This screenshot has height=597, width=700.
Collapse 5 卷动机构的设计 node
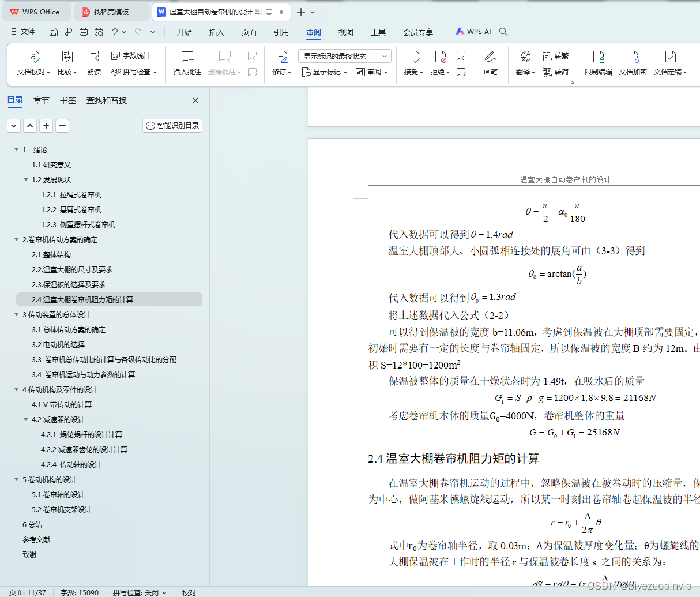click(x=17, y=479)
